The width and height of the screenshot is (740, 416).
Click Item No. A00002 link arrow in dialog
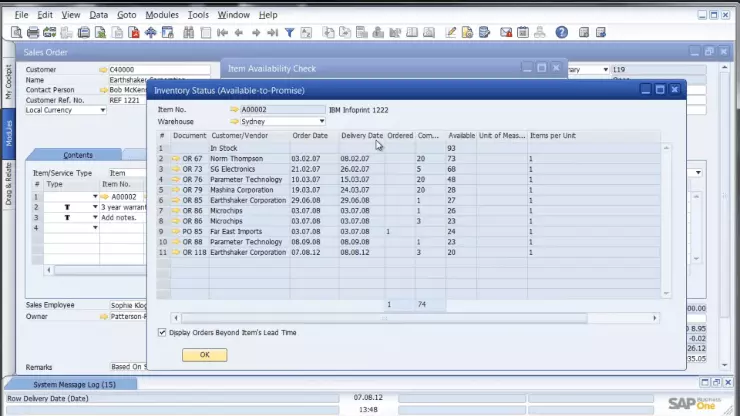point(234,110)
